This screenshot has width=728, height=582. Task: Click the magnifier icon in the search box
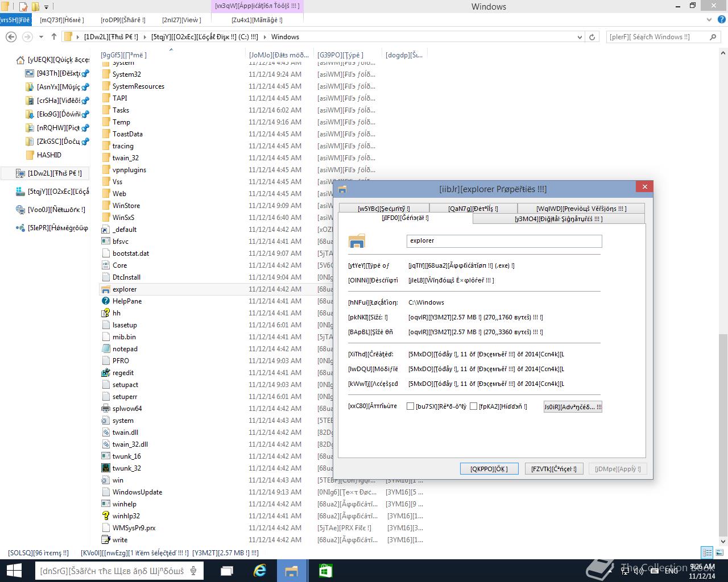(713, 37)
